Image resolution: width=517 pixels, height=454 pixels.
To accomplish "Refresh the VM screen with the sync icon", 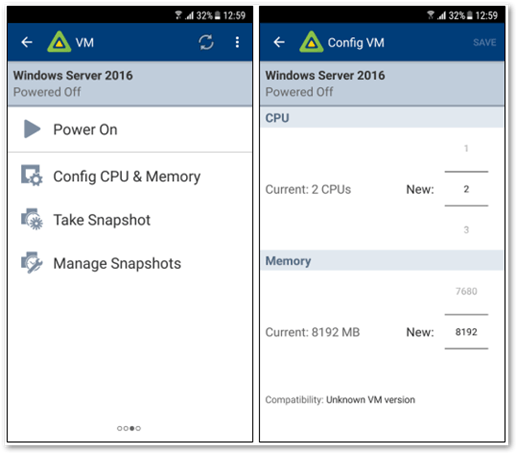I will (x=206, y=42).
